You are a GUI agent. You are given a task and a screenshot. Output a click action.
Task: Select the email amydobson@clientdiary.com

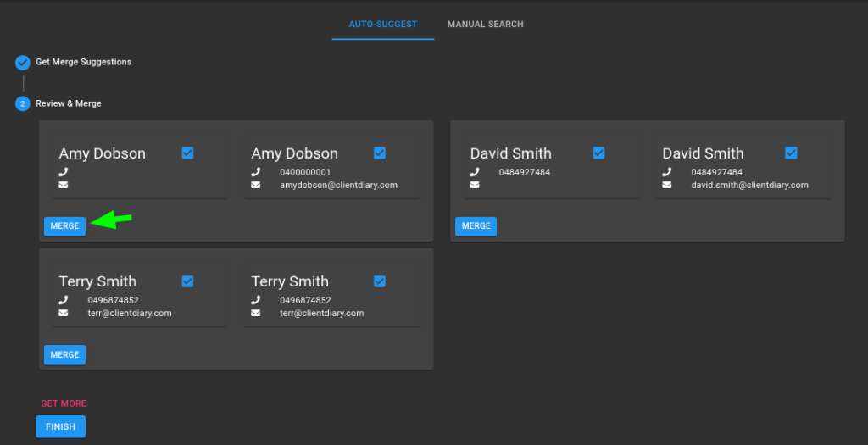339,185
